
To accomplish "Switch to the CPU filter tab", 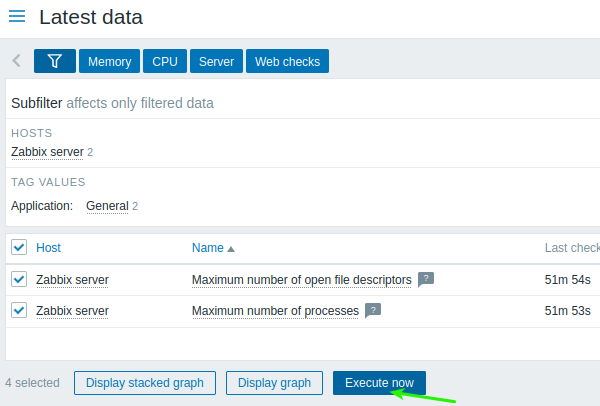I will pos(165,61).
